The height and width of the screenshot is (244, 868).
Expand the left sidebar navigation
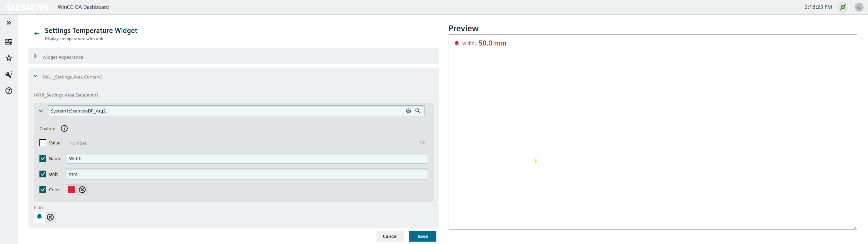[9, 23]
